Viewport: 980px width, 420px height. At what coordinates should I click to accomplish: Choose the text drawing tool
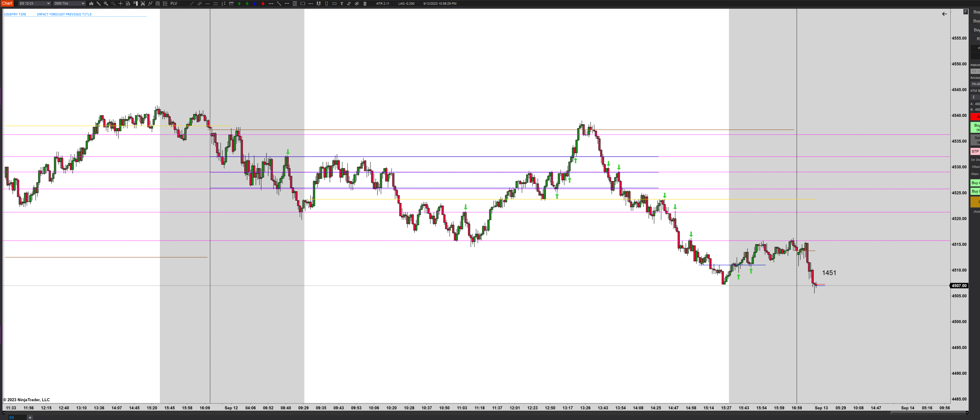point(342,3)
